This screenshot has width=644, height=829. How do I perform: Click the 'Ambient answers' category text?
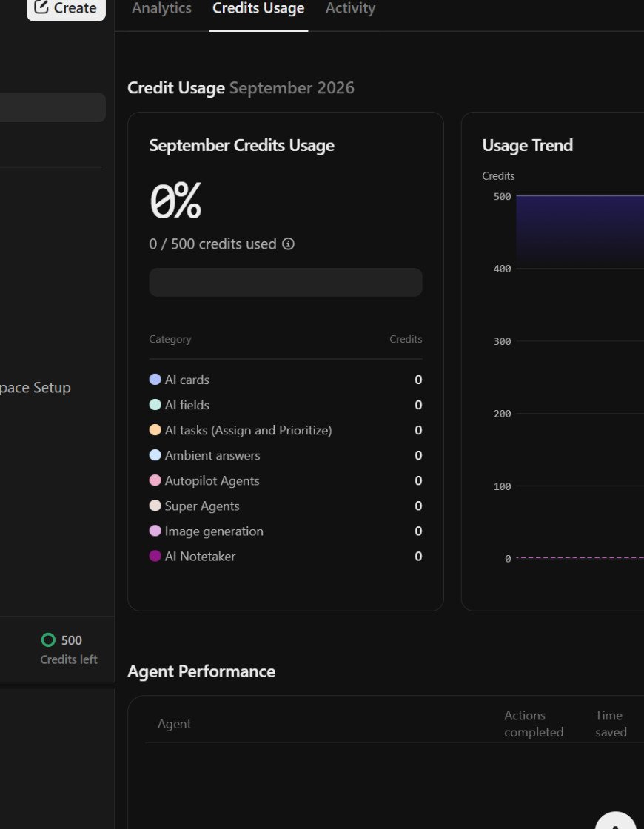point(212,455)
